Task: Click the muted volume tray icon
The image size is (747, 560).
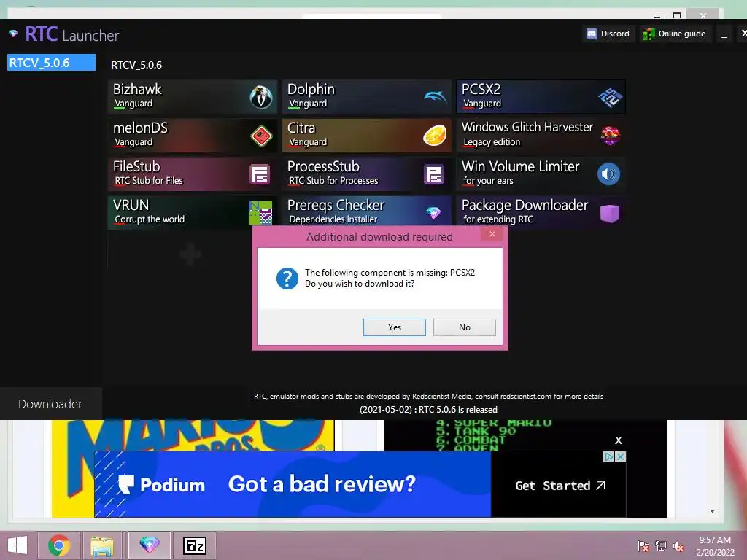Action: [678, 546]
